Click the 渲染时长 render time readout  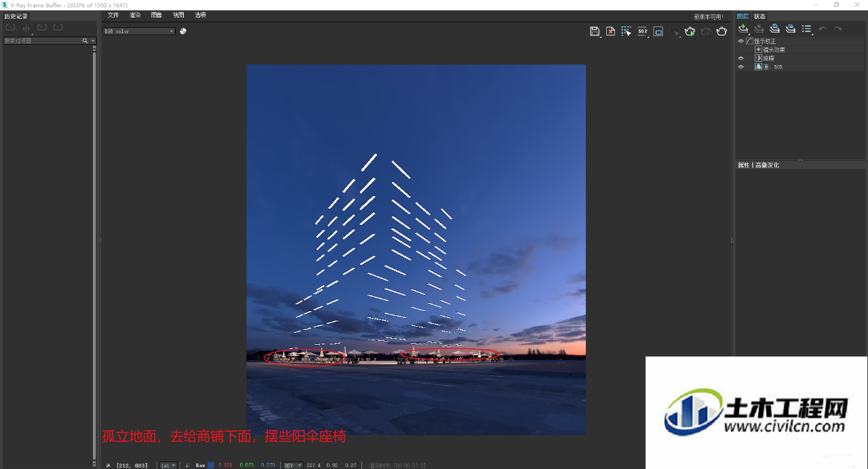click(397, 466)
